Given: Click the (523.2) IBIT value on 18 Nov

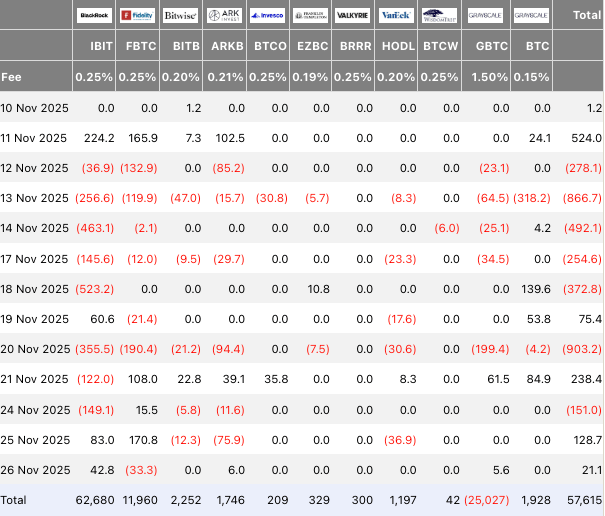Looking at the screenshot, I should click(95, 289).
